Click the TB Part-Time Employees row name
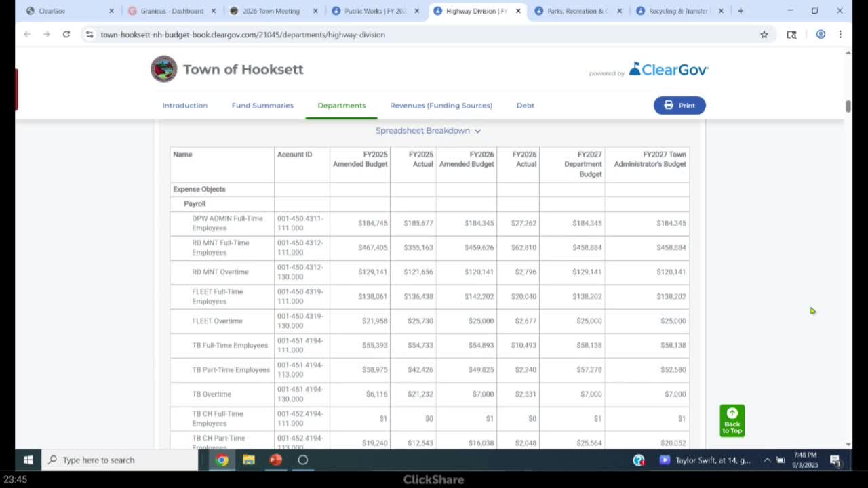The image size is (868, 488). (x=231, y=369)
